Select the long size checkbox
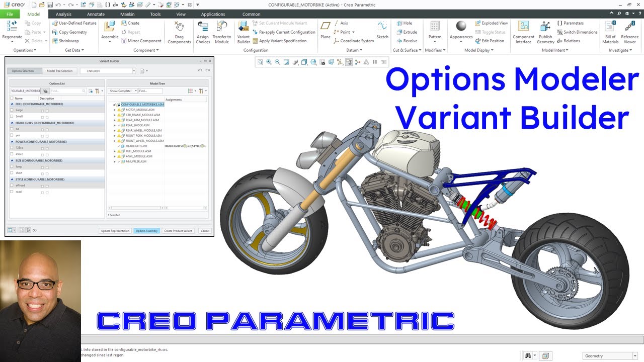This screenshot has height=362, width=644. [x=12, y=166]
